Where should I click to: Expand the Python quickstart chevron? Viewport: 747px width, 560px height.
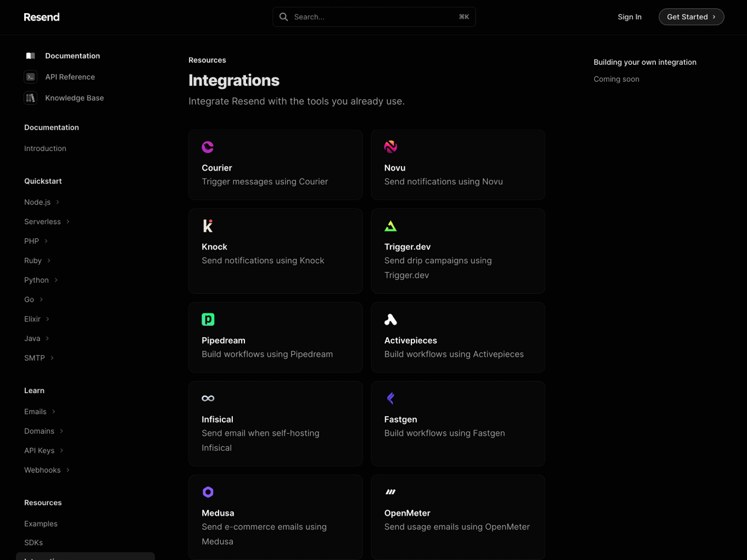[x=56, y=280]
